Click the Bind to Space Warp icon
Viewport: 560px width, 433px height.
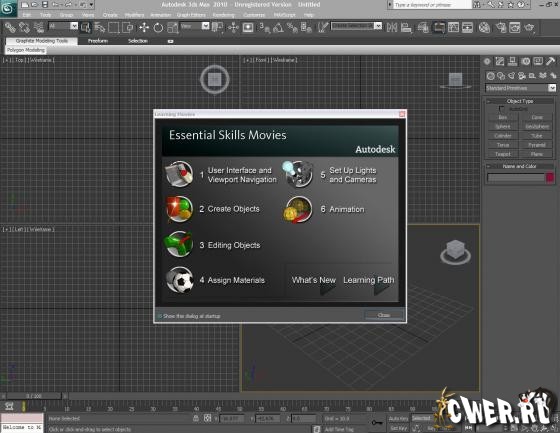(x=38, y=28)
